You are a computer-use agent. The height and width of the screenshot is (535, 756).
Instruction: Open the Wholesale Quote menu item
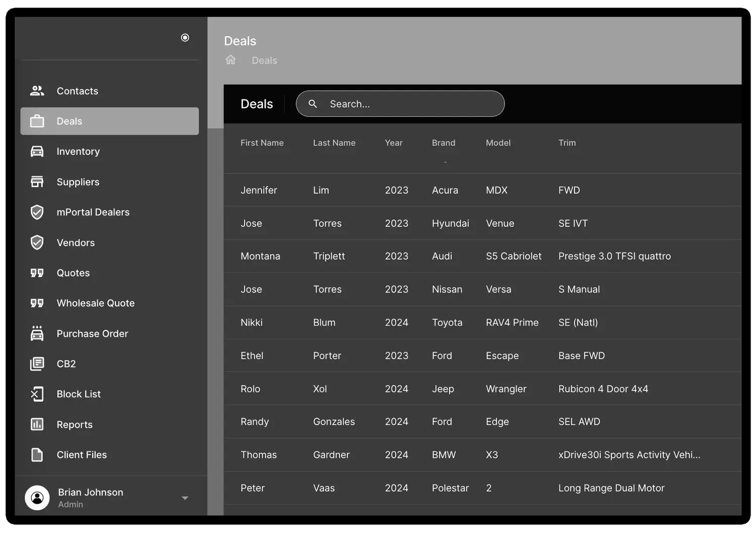coord(95,303)
